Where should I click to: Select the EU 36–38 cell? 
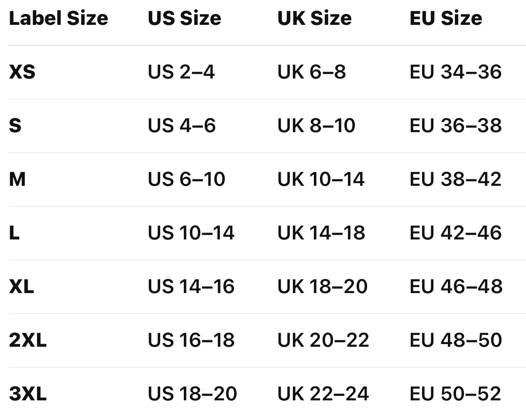(455, 126)
